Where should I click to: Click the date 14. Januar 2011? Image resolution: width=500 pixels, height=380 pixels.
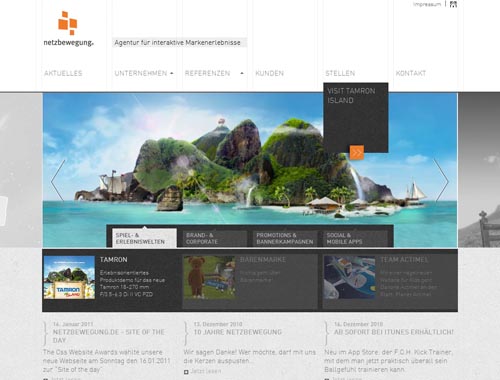tap(73, 324)
